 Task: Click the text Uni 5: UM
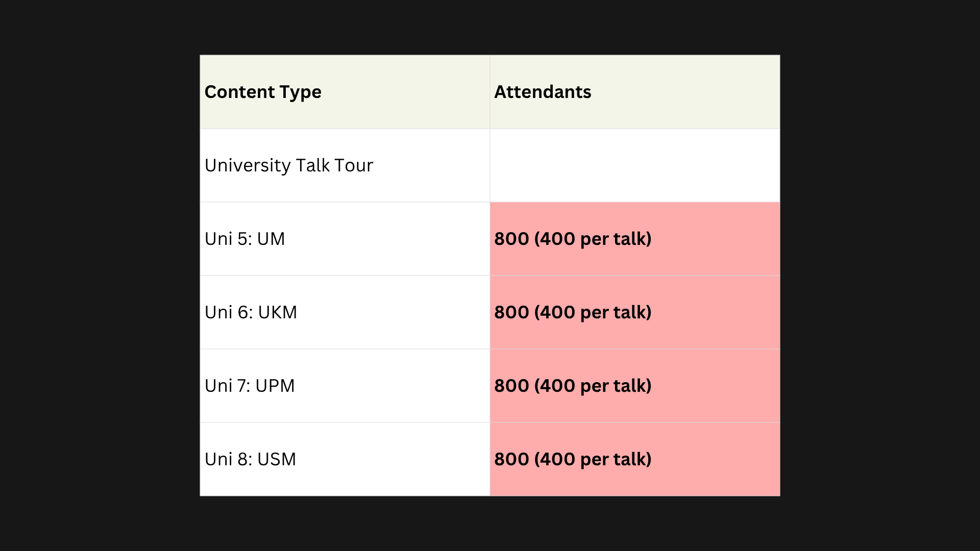point(244,239)
